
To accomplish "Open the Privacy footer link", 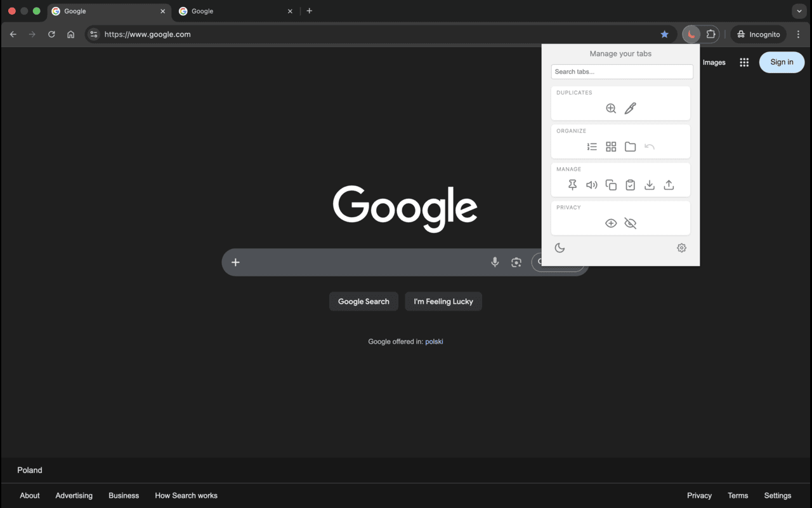I will (x=699, y=496).
